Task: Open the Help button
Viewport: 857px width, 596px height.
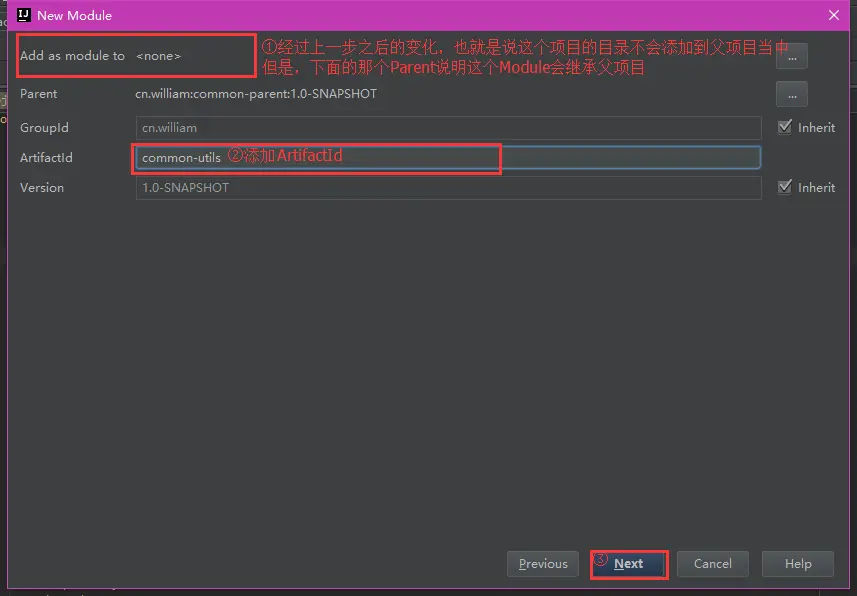Action: 798,564
